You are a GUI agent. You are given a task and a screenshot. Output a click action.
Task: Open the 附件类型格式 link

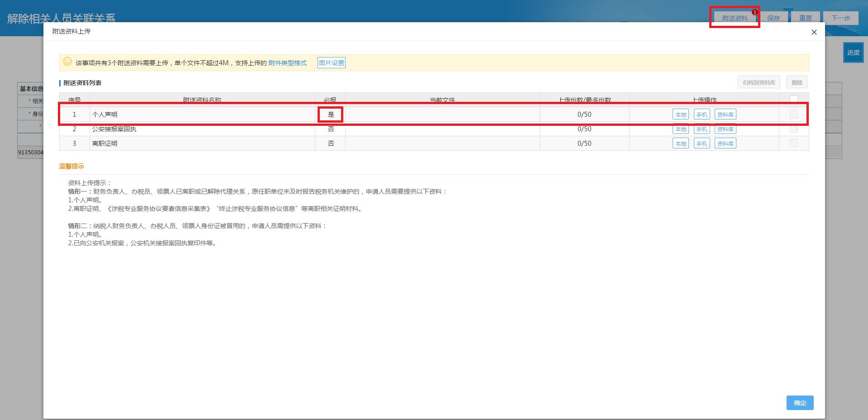click(x=287, y=63)
